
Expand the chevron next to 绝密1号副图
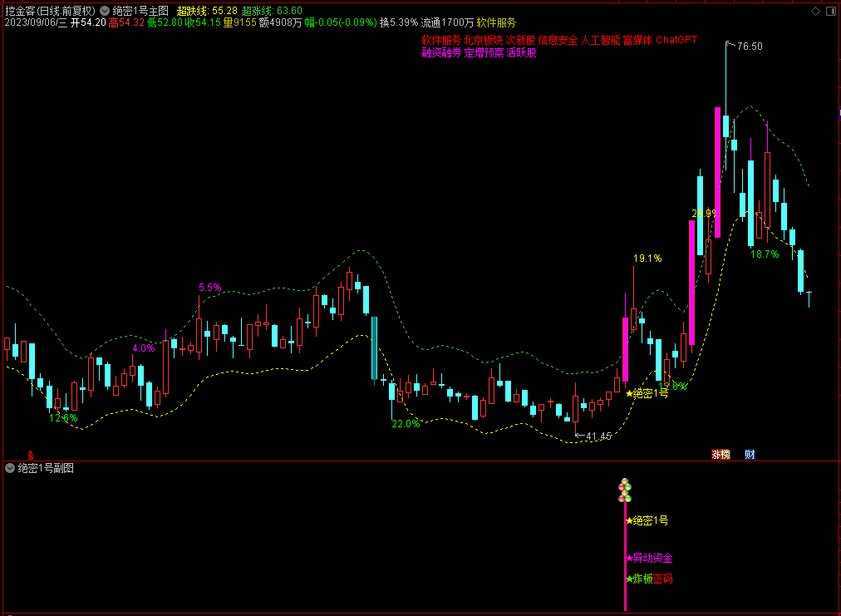coord(10,468)
